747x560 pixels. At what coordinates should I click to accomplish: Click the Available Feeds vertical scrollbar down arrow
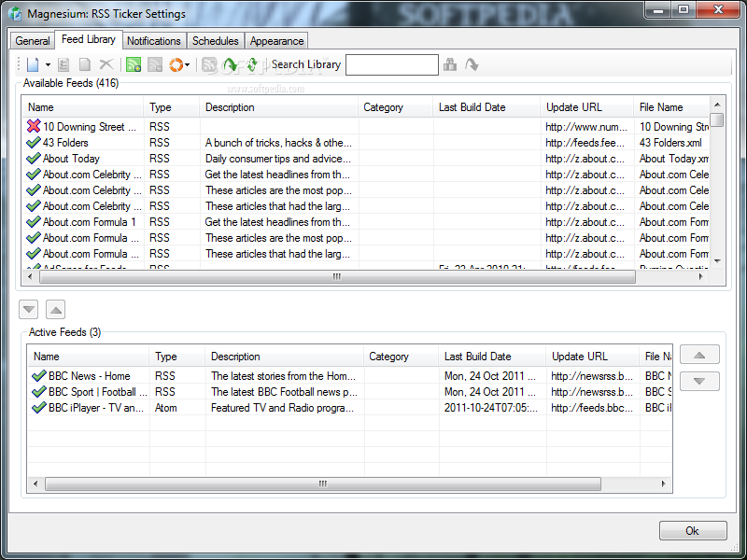pos(717,261)
